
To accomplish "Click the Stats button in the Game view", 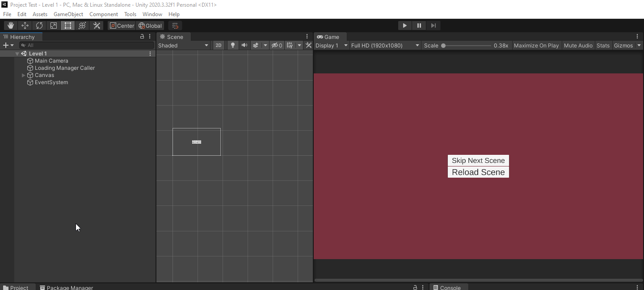I will (x=603, y=45).
